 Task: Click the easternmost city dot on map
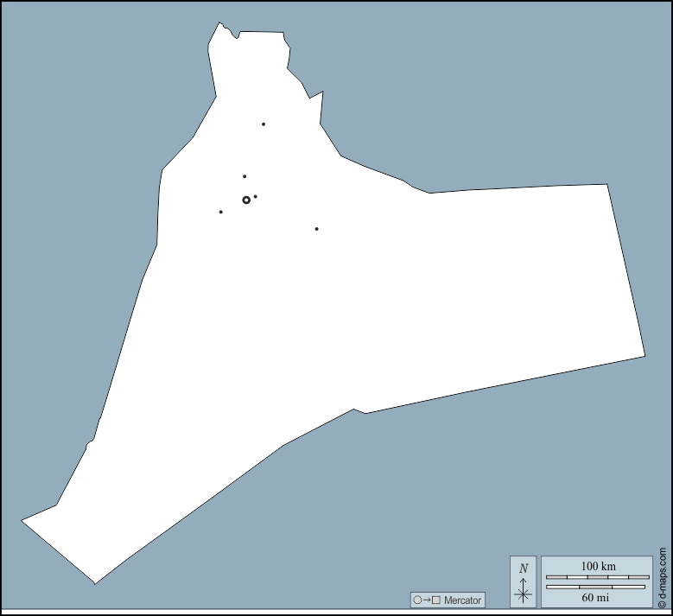317,229
